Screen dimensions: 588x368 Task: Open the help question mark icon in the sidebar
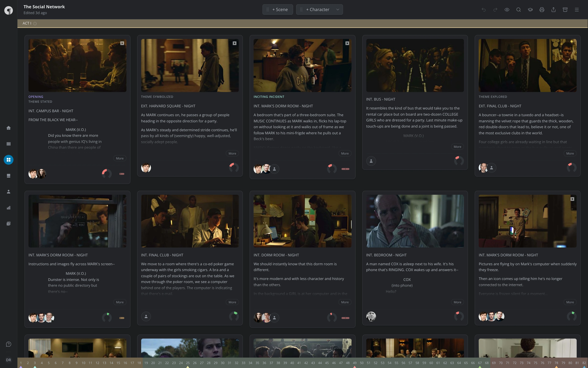(9, 344)
